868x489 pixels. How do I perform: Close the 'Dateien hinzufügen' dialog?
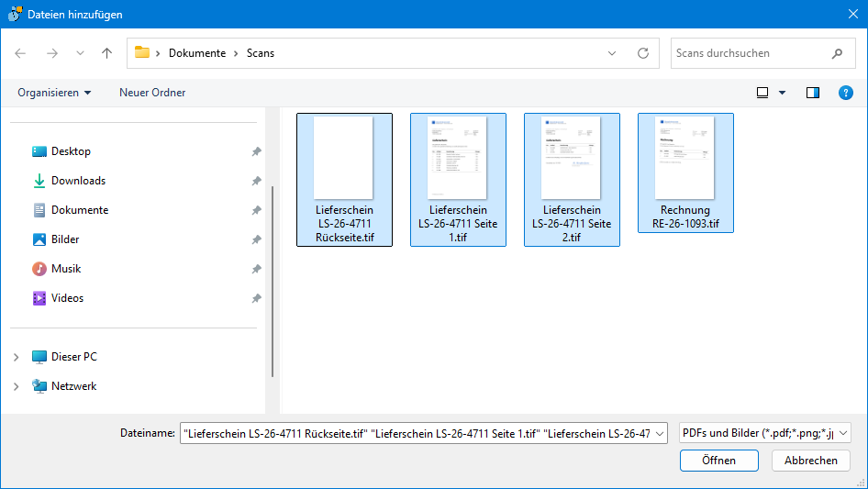(x=853, y=14)
